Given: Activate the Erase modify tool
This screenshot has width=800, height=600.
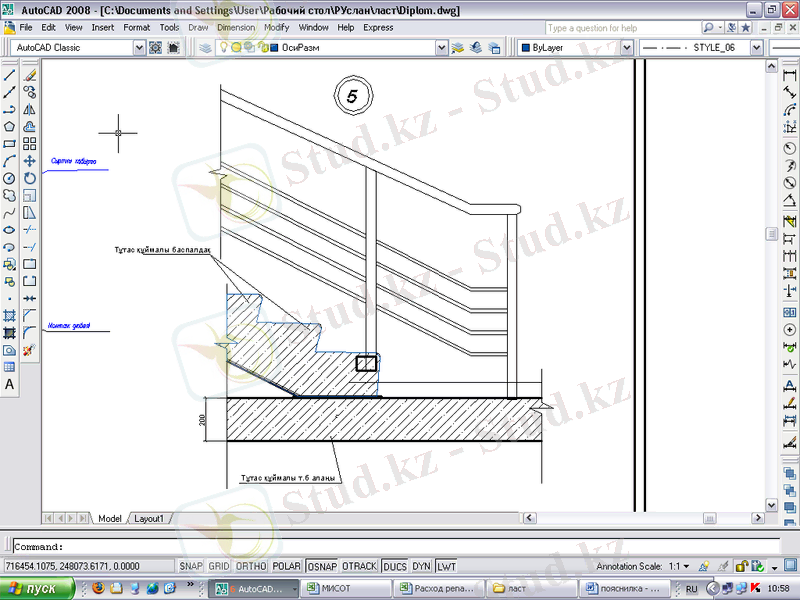Looking at the screenshot, I should click(30, 75).
